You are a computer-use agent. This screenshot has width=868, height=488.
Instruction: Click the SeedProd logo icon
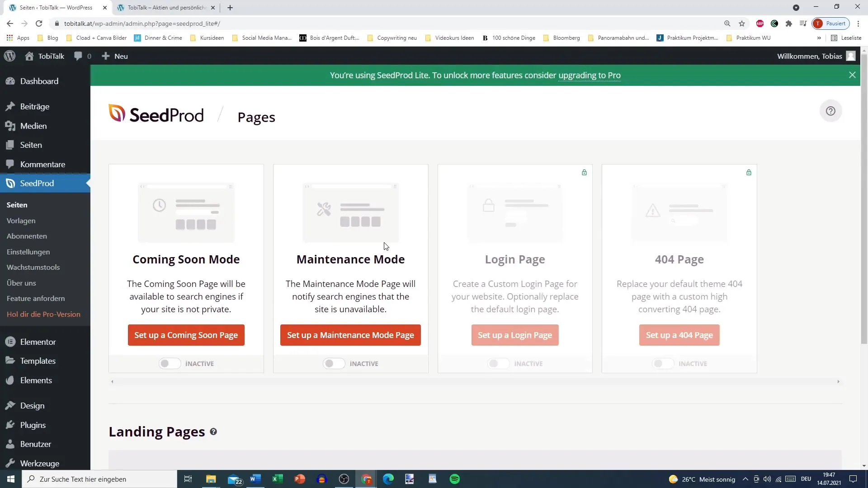pyautogui.click(x=118, y=114)
